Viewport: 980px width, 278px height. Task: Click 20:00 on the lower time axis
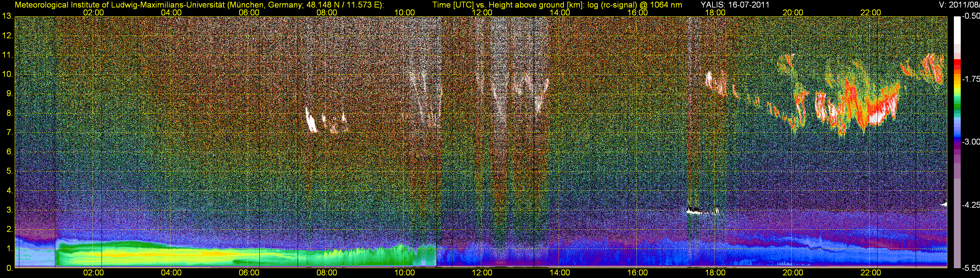pyautogui.click(x=793, y=273)
